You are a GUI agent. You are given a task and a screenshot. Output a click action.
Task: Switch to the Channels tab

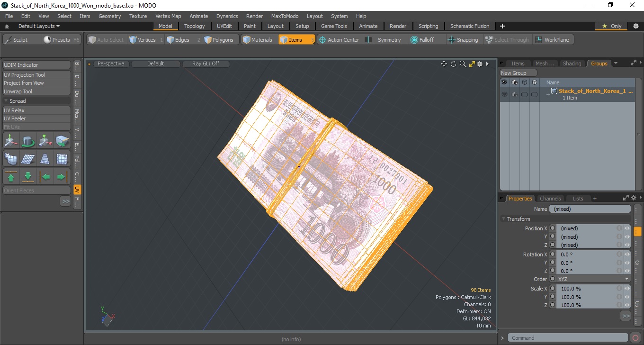550,199
